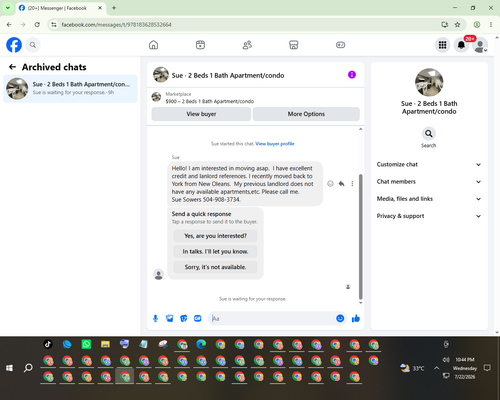Expand Media, files and links section
The width and height of the screenshot is (500, 400).
[429, 199]
